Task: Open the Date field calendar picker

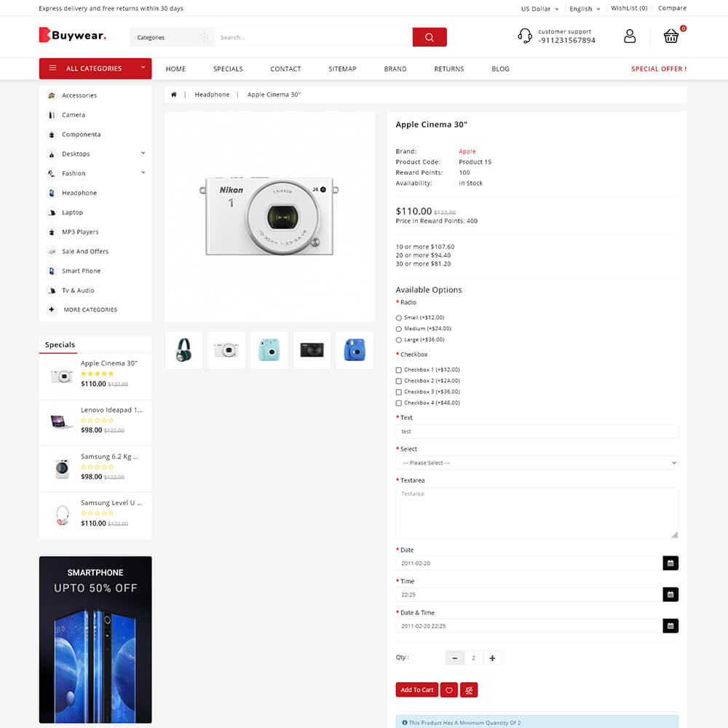Action: point(670,563)
